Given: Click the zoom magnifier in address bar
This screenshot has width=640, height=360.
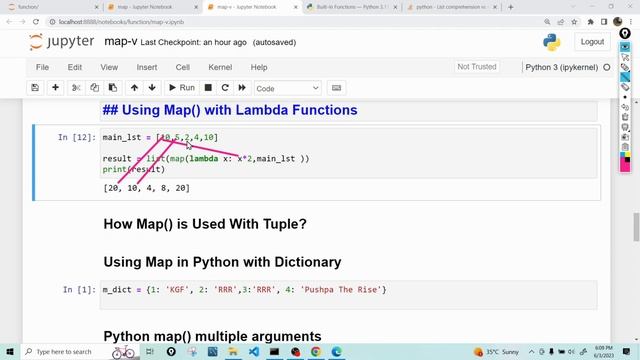Looking at the screenshot, I should click(547, 22).
